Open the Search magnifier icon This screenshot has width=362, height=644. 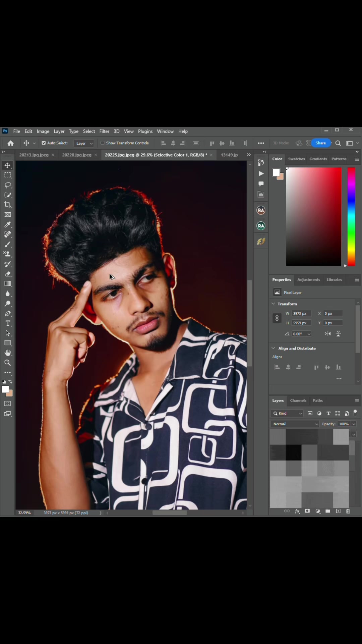pos(338,143)
